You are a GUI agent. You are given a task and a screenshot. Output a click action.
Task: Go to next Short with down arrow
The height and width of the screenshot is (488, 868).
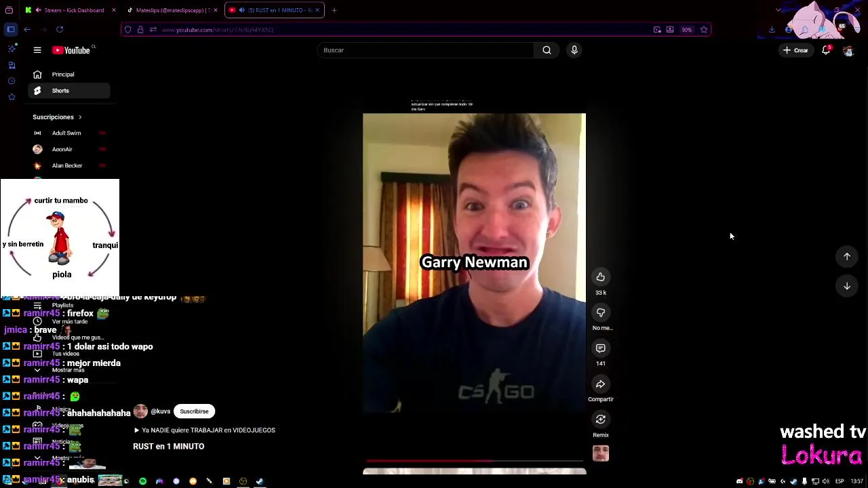(847, 286)
